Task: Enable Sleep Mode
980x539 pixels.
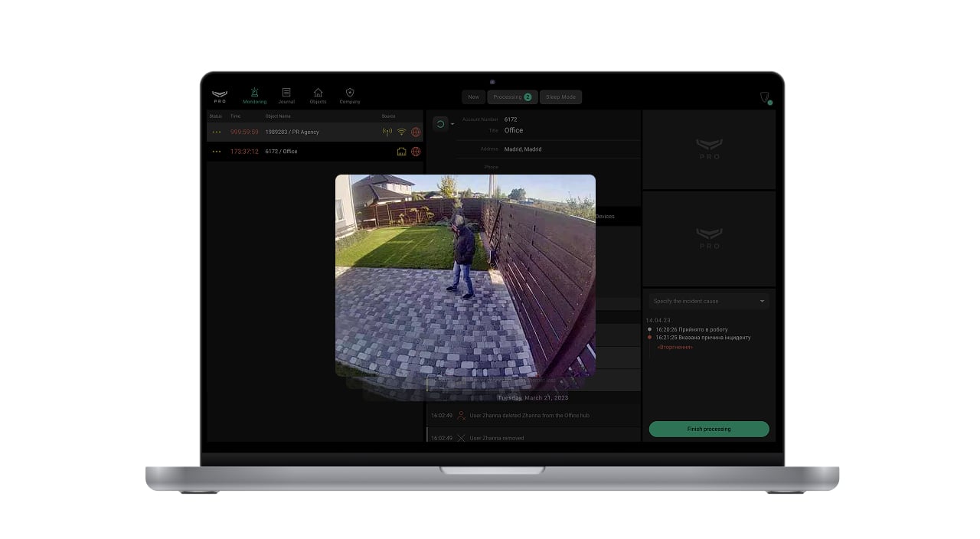Action: tap(560, 97)
